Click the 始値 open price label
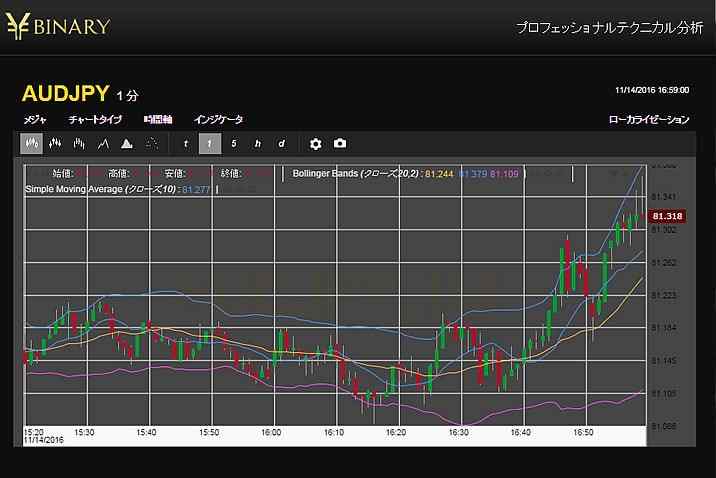 pos(63,173)
